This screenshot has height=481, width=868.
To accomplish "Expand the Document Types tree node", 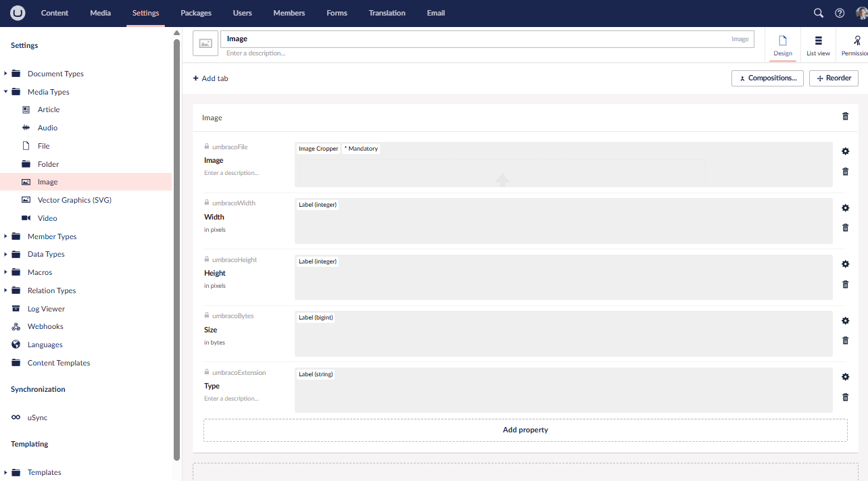I will pos(6,74).
